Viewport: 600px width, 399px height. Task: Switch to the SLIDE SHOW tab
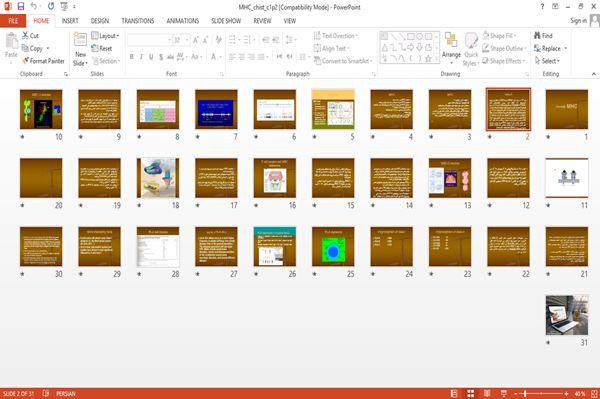coord(226,21)
